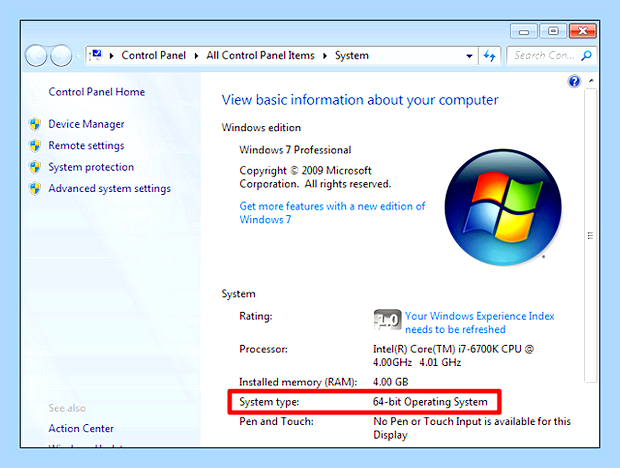Click the 4.00 GB installed memory value
The image size is (620, 468).
390,382
